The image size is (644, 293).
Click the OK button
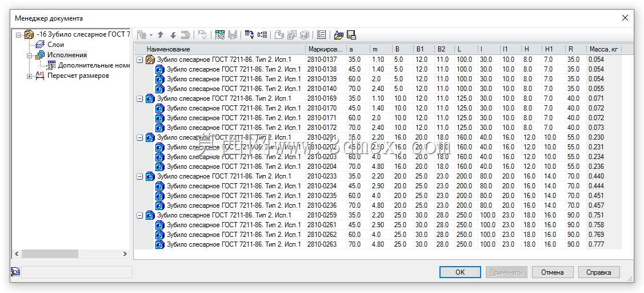click(460, 272)
